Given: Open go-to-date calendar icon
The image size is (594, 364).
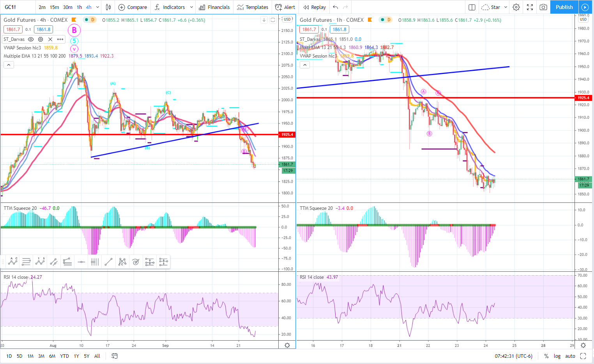Looking at the screenshot, I should pyautogui.click(x=115, y=356).
